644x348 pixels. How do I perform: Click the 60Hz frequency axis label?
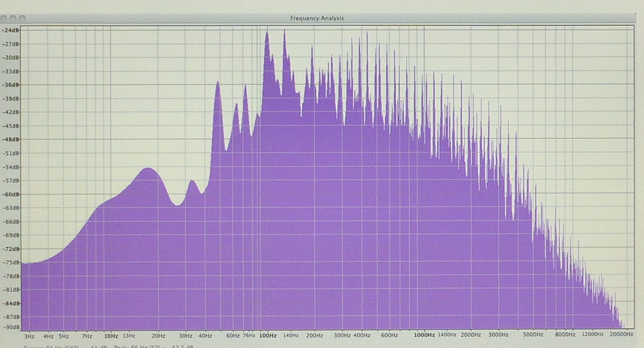point(233,336)
